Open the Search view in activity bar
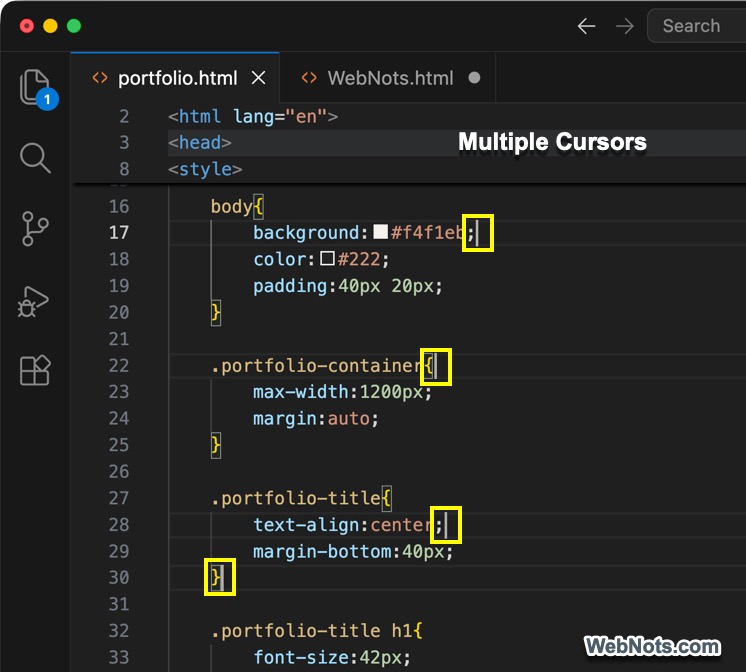 tap(35, 158)
